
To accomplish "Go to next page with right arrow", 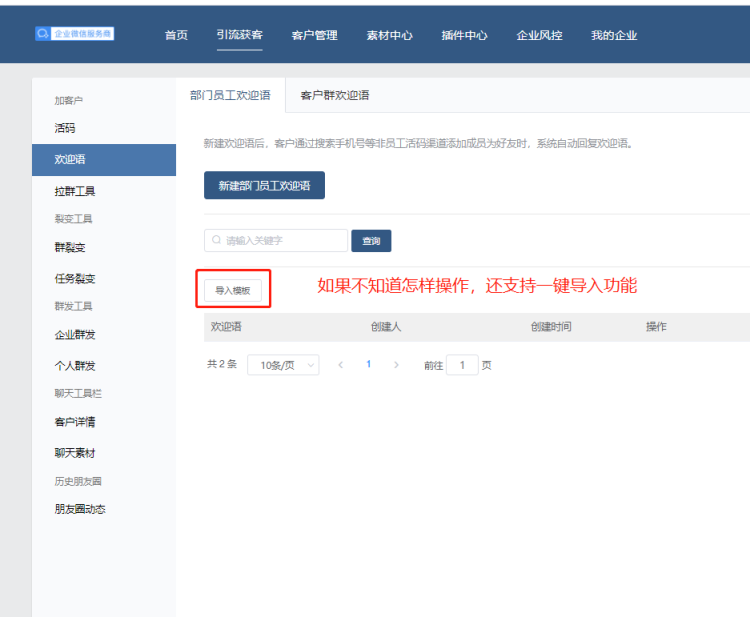I will coord(397,365).
